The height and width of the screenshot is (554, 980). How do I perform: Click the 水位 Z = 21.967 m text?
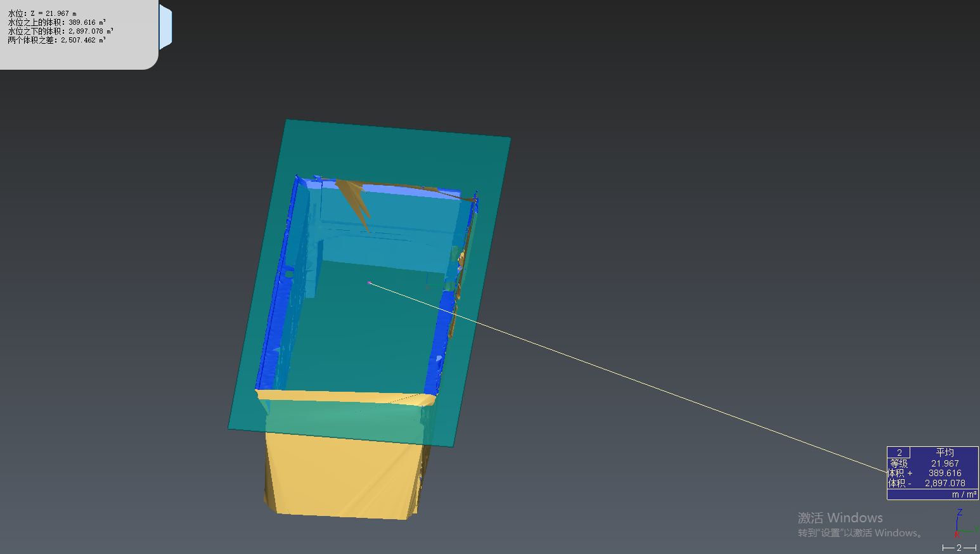[x=42, y=13]
